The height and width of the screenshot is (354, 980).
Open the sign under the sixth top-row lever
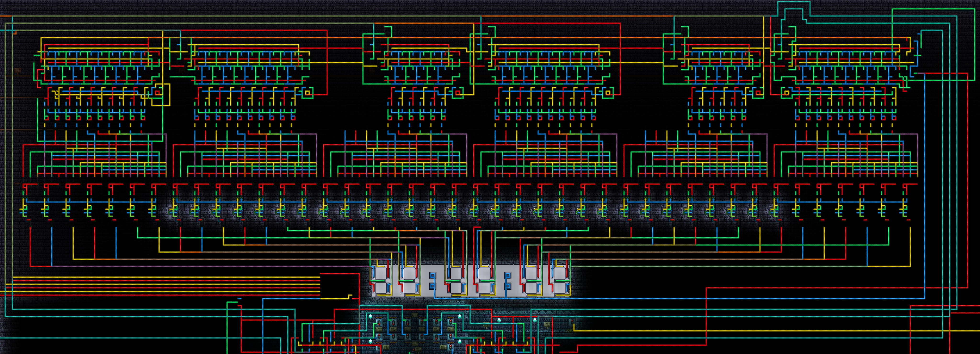pyautogui.click(x=450, y=329)
